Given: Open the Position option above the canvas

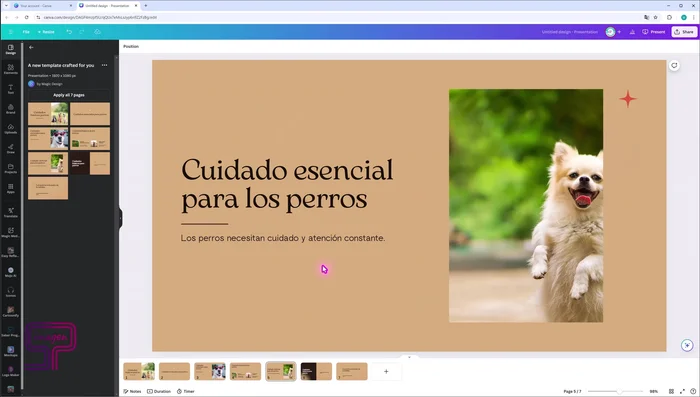Looking at the screenshot, I should pyautogui.click(x=131, y=46).
